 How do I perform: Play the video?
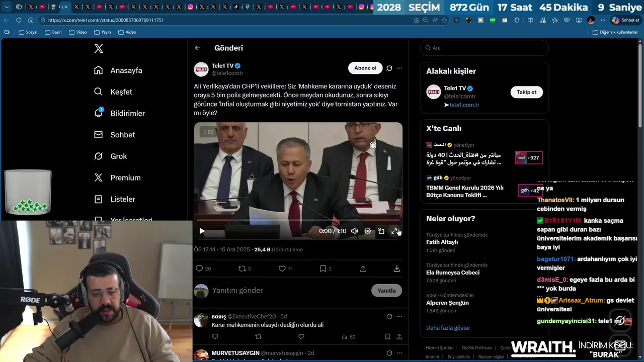(x=202, y=231)
